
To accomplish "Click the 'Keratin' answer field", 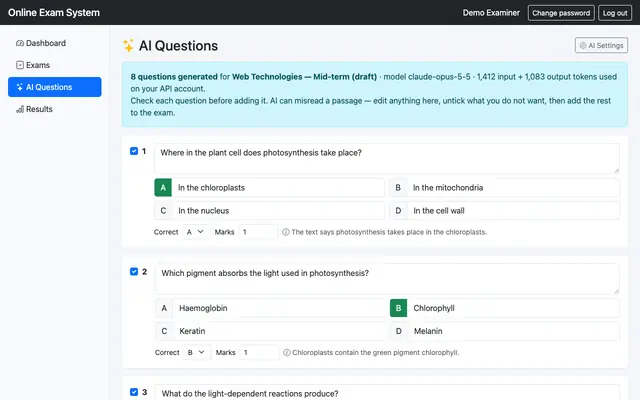I will click(279, 331).
